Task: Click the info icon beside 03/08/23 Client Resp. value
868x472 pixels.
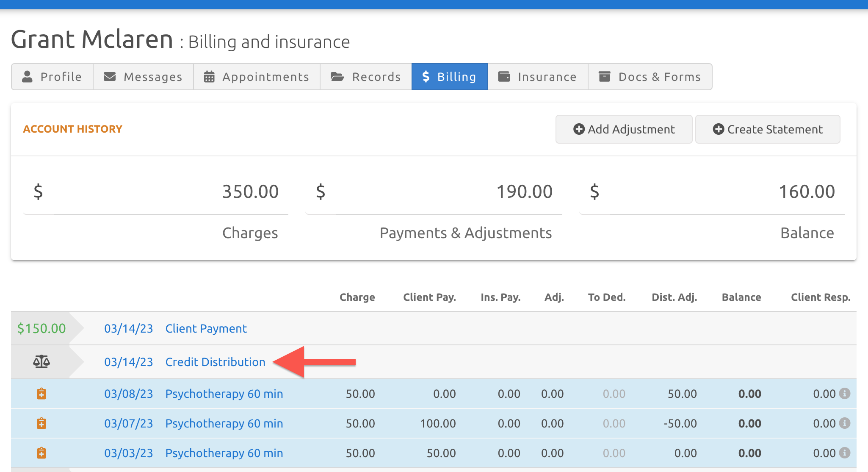Action: [x=845, y=394]
